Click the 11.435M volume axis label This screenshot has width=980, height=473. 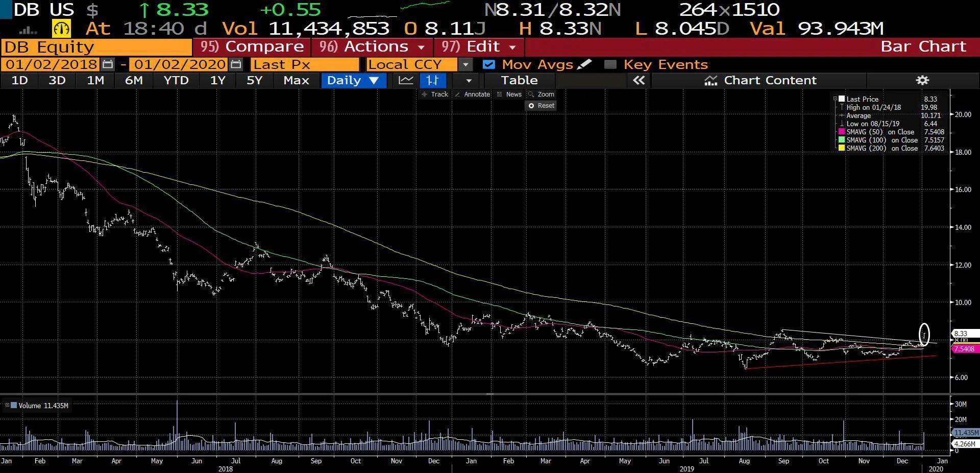[966, 433]
